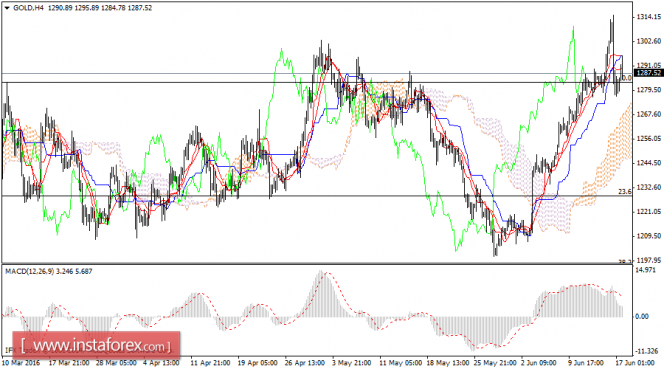Click the 11 May 05:00 date label
Screen dimensions: 664x369
tap(400, 363)
